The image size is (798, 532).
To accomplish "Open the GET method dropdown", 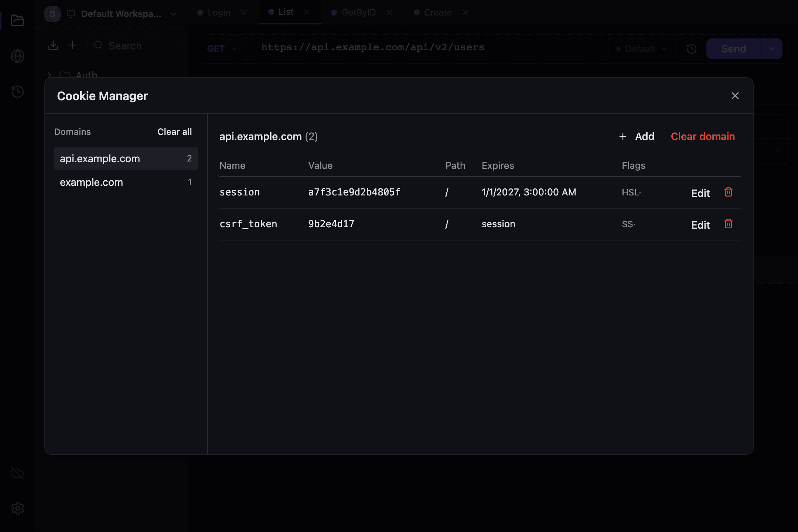I will pos(222,49).
